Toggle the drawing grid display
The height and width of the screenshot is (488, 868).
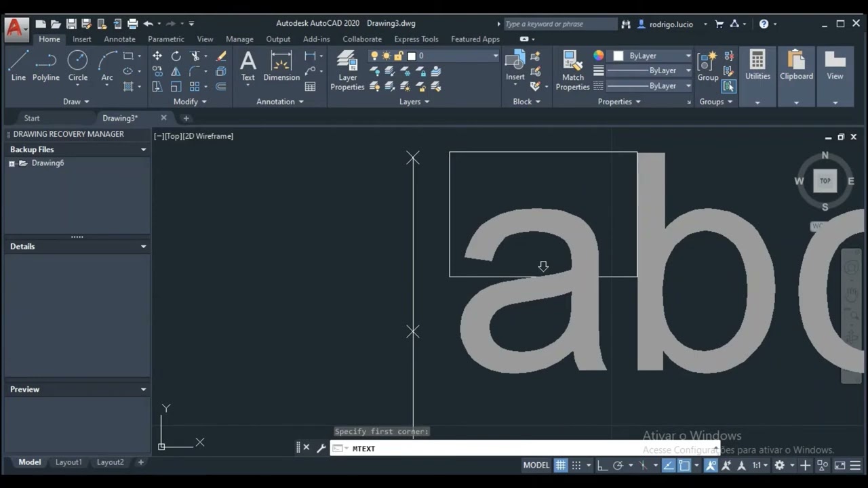pyautogui.click(x=561, y=466)
